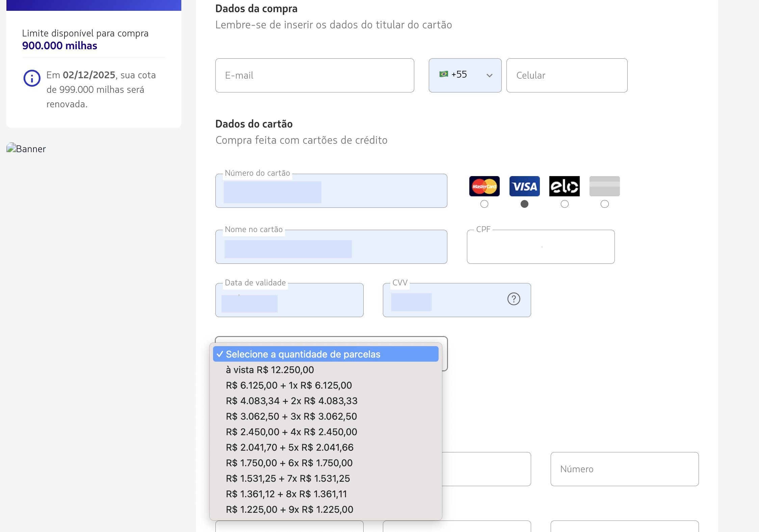This screenshot has width=759, height=532.
Task: Click the Elo card brand logo
Action: point(564,186)
